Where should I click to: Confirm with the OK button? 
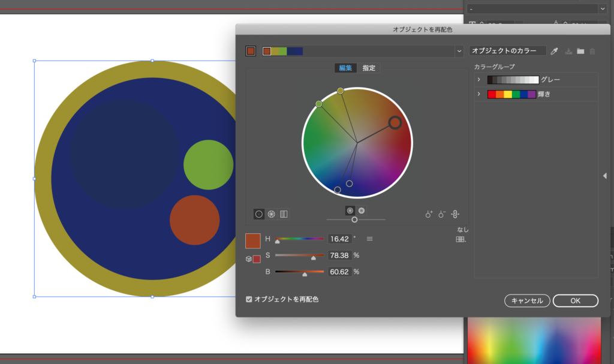point(575,301)
